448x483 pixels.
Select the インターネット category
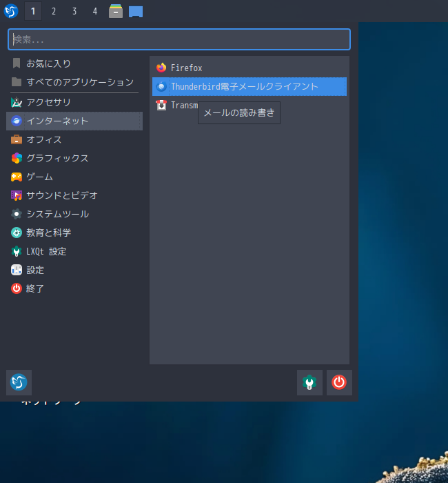point(74,121)
